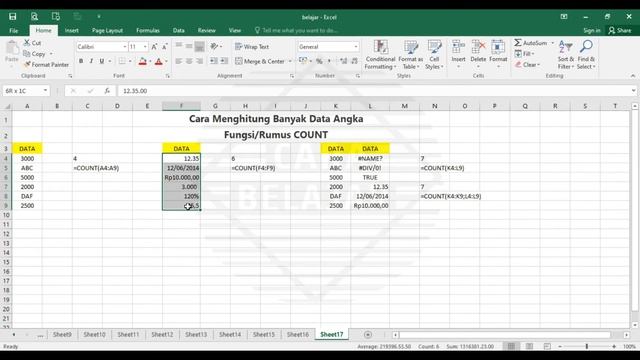Switch to Page Layout view in the status bar
Image resolution: width=640 pixels, height=360 pixels.
(x=529, y=346)
